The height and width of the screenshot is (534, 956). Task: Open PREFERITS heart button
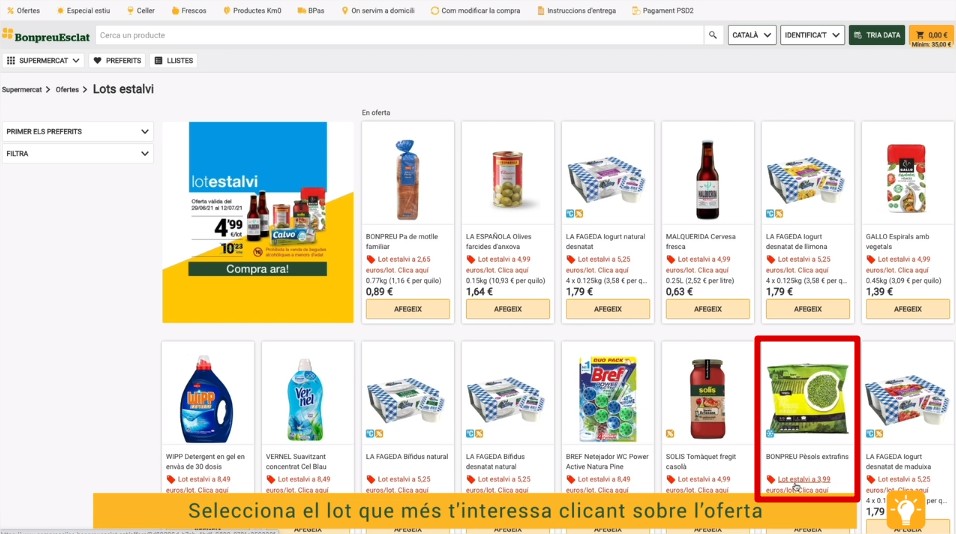[117, 60]
